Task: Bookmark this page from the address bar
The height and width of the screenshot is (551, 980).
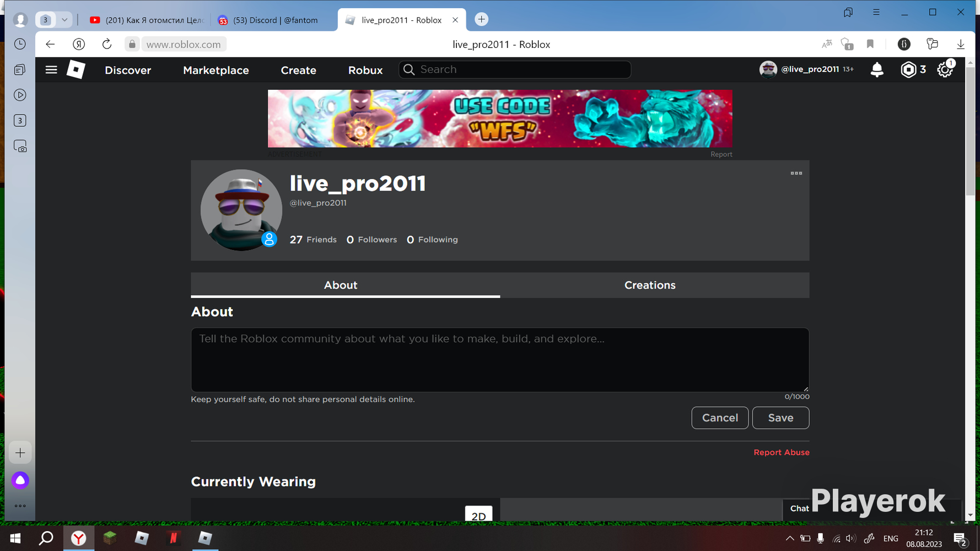Action: 870,44
